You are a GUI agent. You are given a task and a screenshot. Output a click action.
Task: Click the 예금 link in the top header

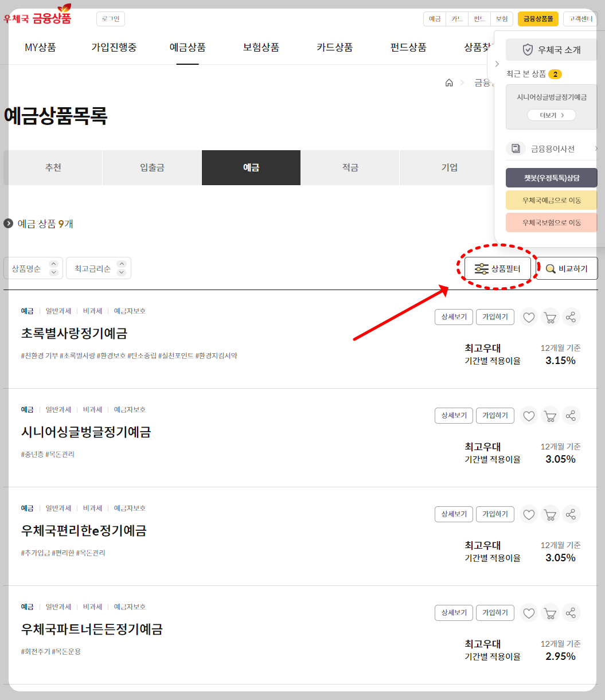tap(435, 19)
